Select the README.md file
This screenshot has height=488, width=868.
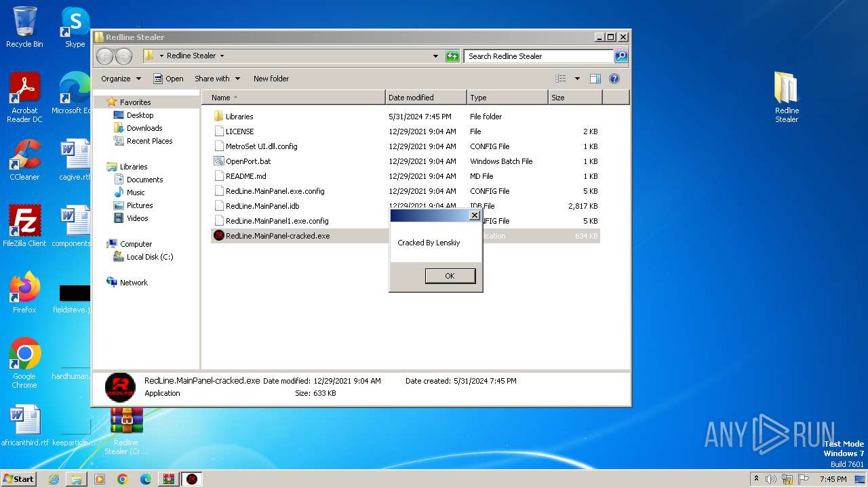(246, 176)
